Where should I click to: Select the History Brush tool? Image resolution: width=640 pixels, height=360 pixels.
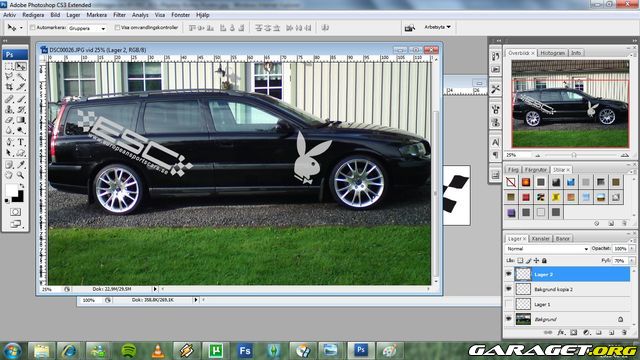click(21, 109)
